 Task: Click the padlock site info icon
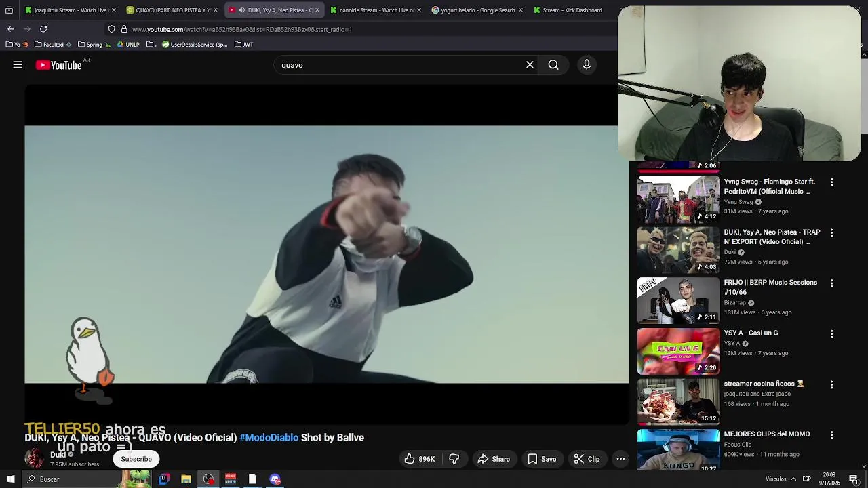pyautogui.click(x=124, y=29)
